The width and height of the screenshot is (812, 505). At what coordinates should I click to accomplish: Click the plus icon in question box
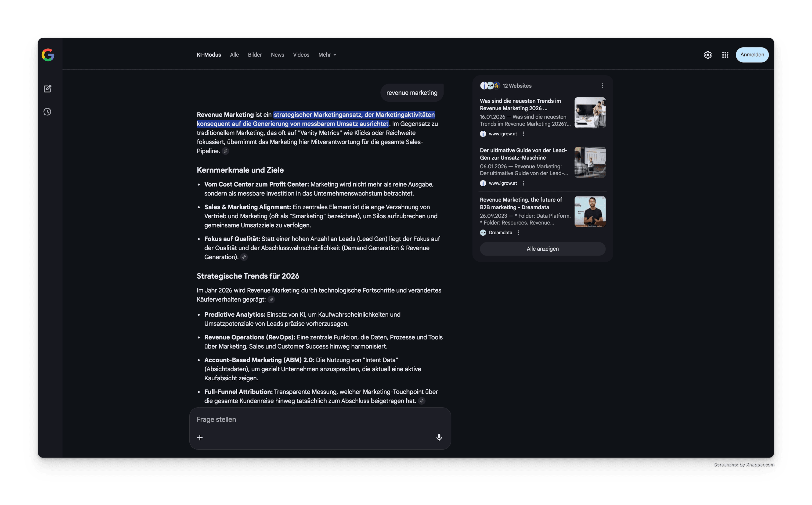(200, 437)
